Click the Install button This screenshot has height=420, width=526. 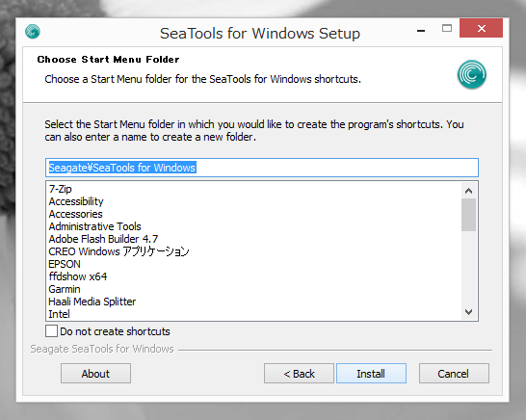coord(371,373)
